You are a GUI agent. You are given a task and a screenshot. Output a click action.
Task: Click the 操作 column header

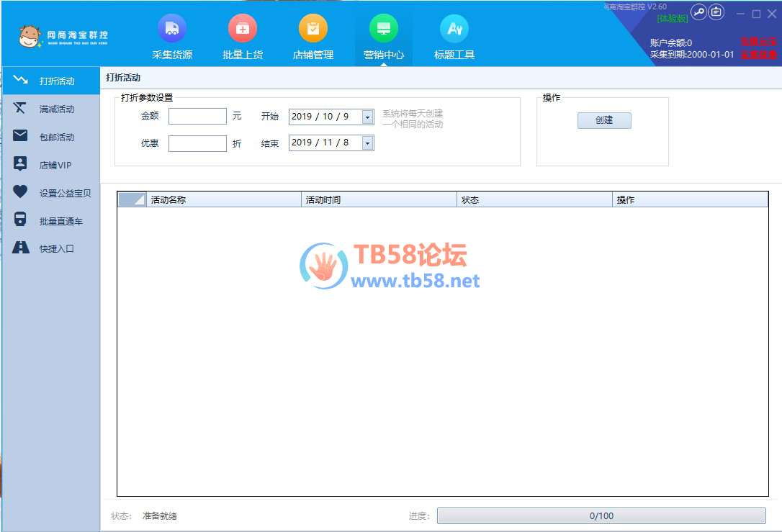click(690, 199)
